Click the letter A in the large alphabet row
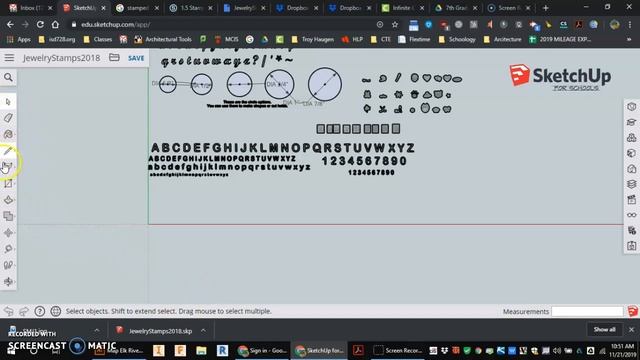Screen dimensions: 640x360 point(156,148)
